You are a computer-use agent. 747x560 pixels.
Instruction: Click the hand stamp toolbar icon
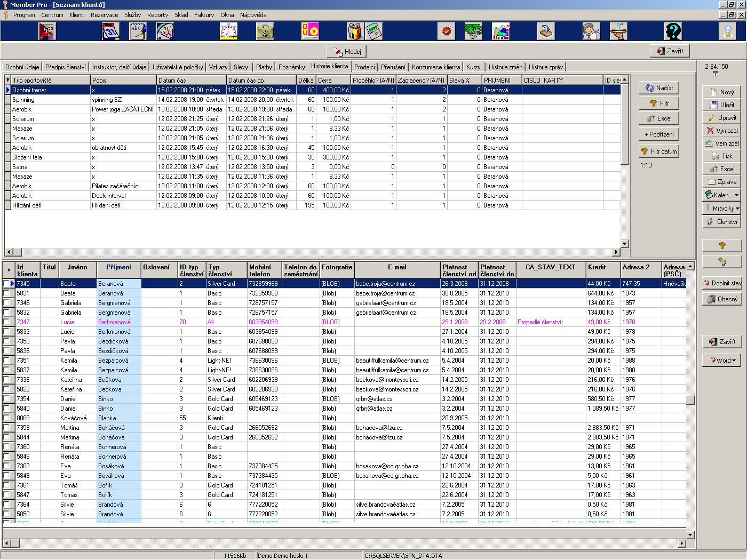coord(546,31)
